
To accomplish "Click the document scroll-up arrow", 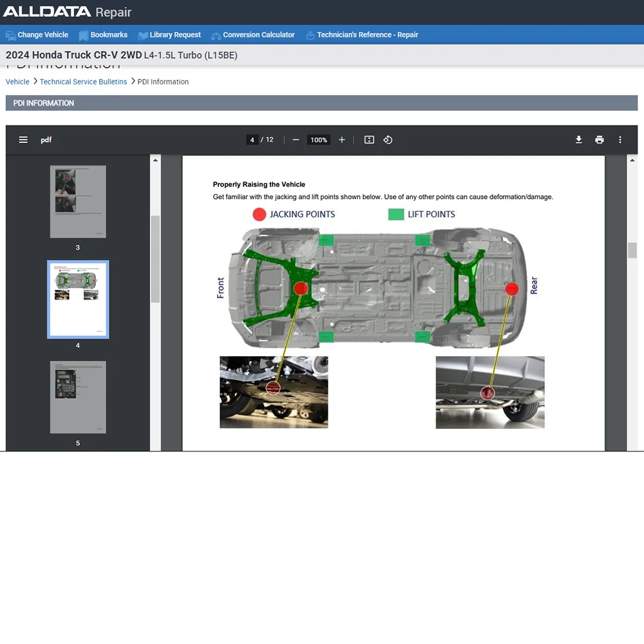I will [x=632, y=160].
